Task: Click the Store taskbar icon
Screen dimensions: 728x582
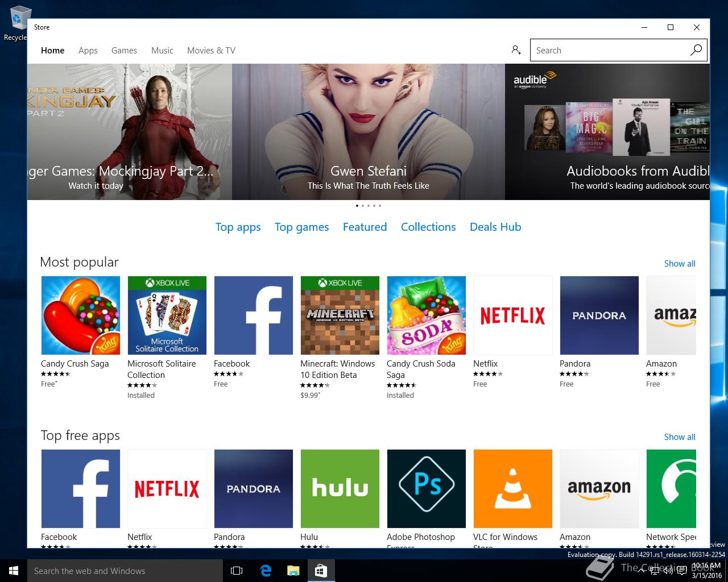Action: click(x=321, y=571)
